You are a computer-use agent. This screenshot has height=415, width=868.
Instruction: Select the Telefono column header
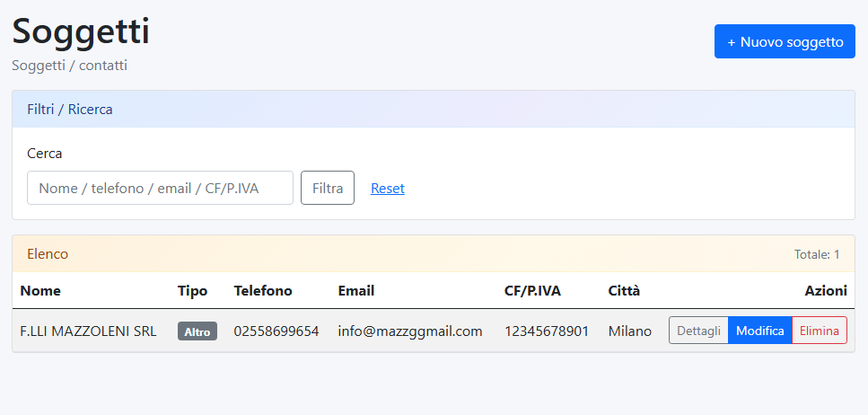point(263,291)
